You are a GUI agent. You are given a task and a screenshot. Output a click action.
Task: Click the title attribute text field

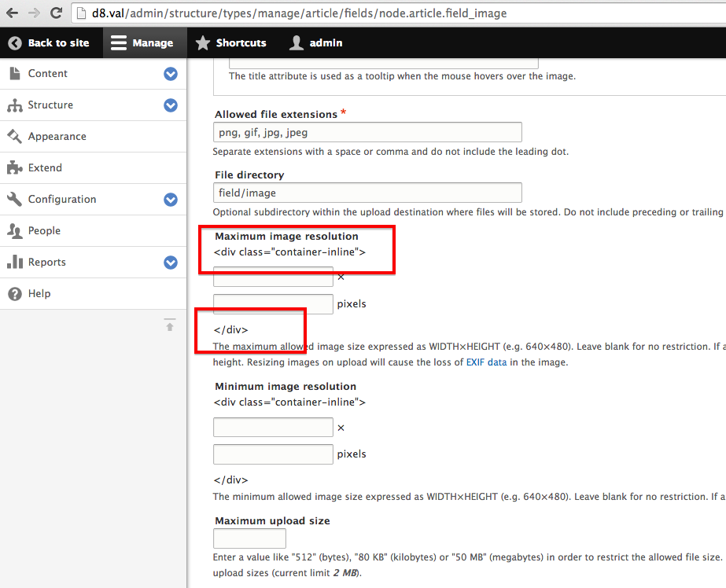point(384,64)
